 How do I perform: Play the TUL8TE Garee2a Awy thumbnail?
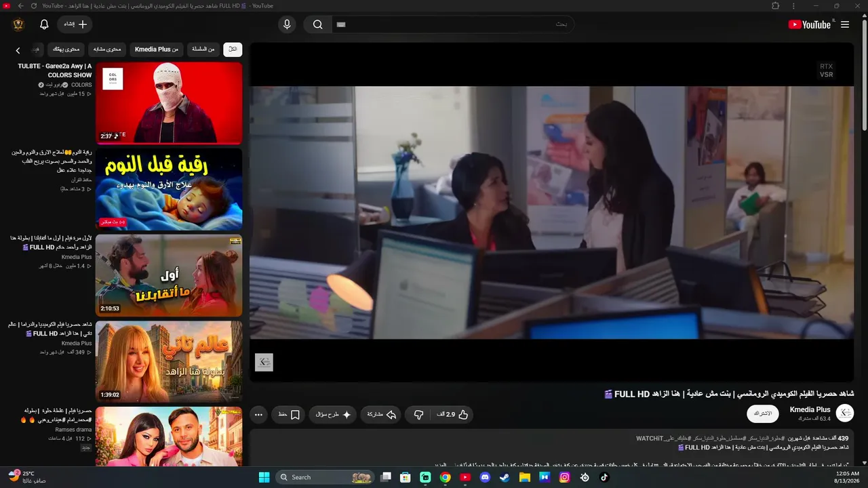tap(169, 103)
